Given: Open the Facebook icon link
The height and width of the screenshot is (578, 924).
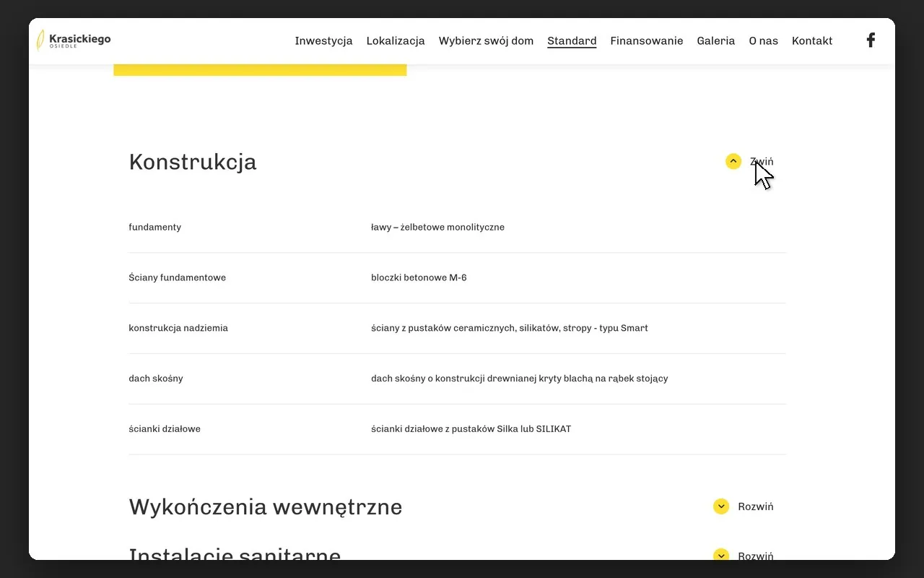Looking at the screenshot, I should [871, 40].
